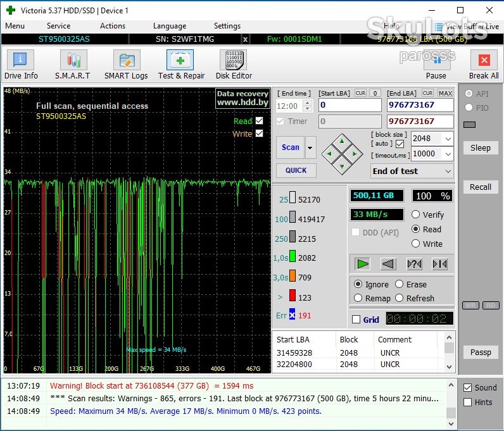Click the Victoria green cross app icon

(x=11, y=10)
